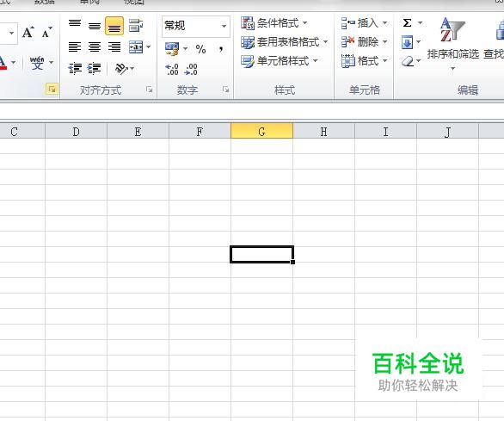Decrease decimal places
Viewport: 504px width, 421px height.
(x=191, y=69)
